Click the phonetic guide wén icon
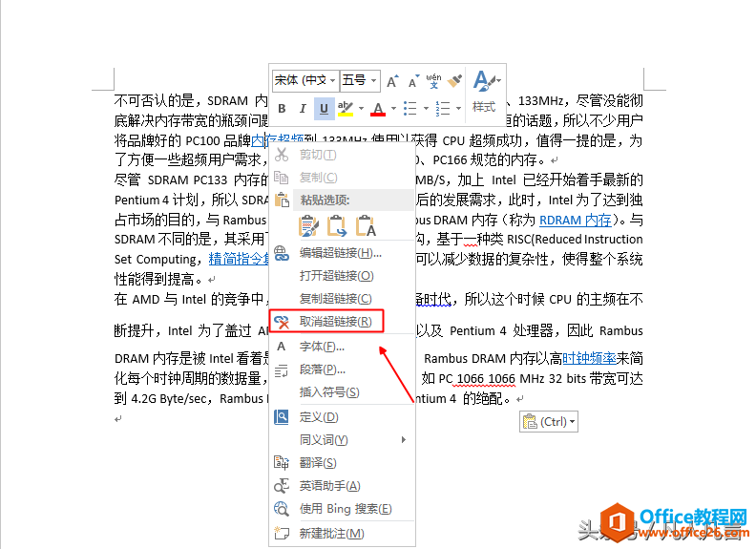 pyautogui.click(x=433, y=81)
